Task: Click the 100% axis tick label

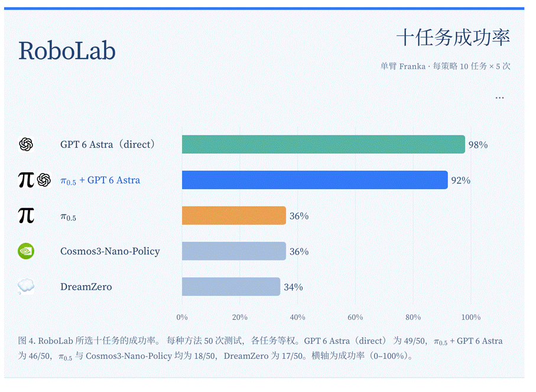Action: [471, 317]
